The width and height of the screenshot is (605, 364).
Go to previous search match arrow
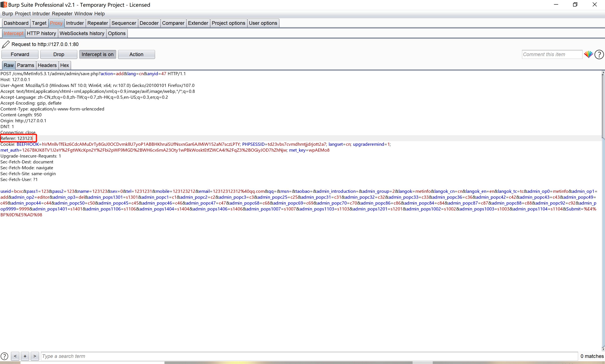(x=15, y=356)
